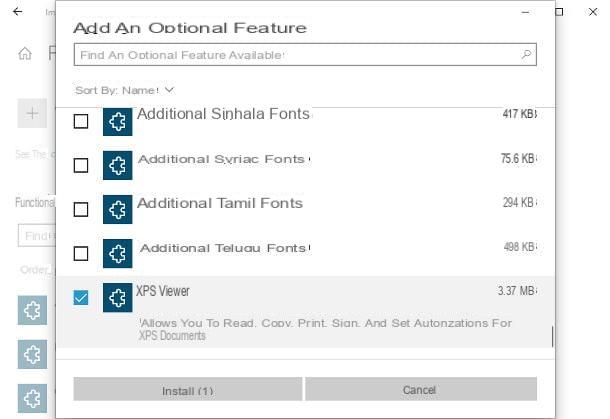This screenshot has width=610, height=419.
Task: Uncheck the XPS Viewer checkbox
Action: tap(81, 298)
